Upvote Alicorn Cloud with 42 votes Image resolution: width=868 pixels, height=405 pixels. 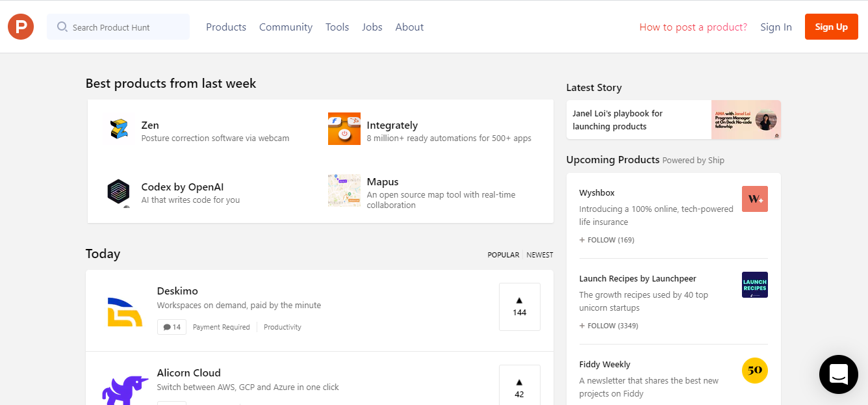519,385
